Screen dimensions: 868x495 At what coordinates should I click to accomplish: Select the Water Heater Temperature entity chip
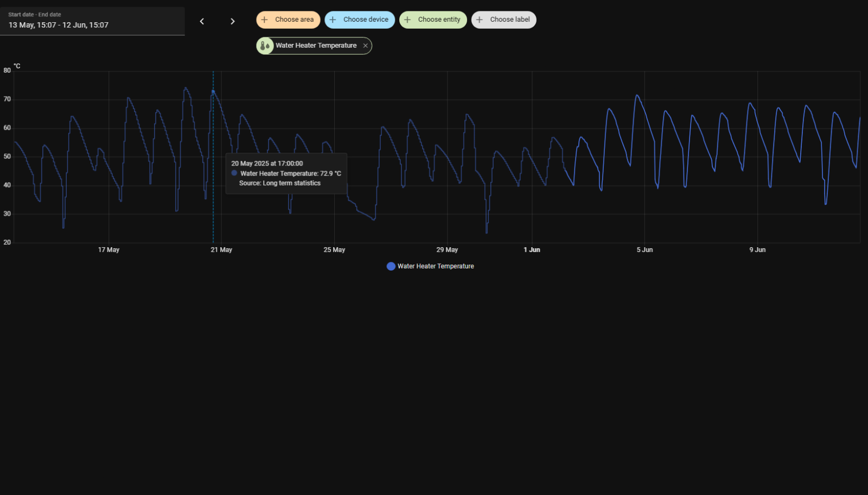point(314,46)
